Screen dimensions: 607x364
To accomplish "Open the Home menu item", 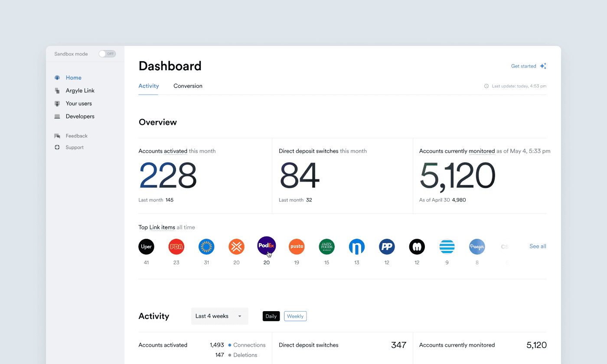I will [x=74, y=78].
